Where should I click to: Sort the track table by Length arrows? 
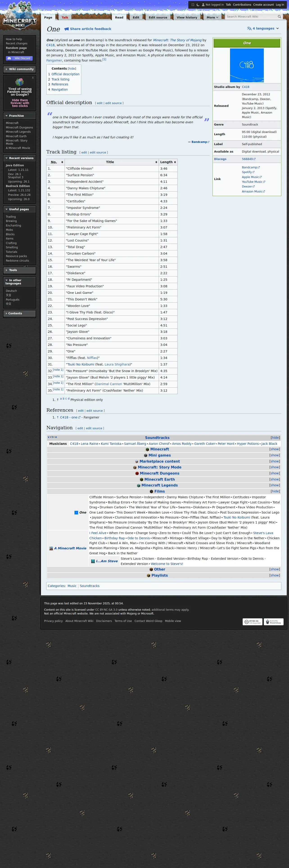[x=175, y=162]
